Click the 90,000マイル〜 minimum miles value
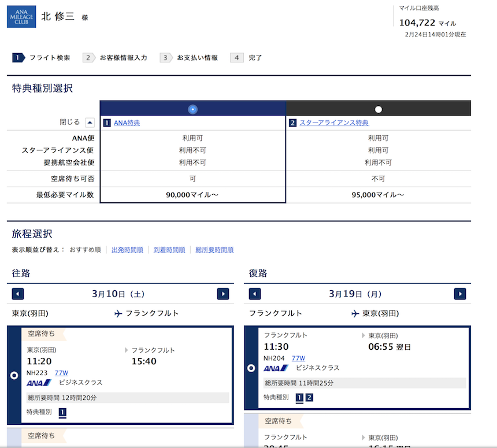 pos(192,195)
